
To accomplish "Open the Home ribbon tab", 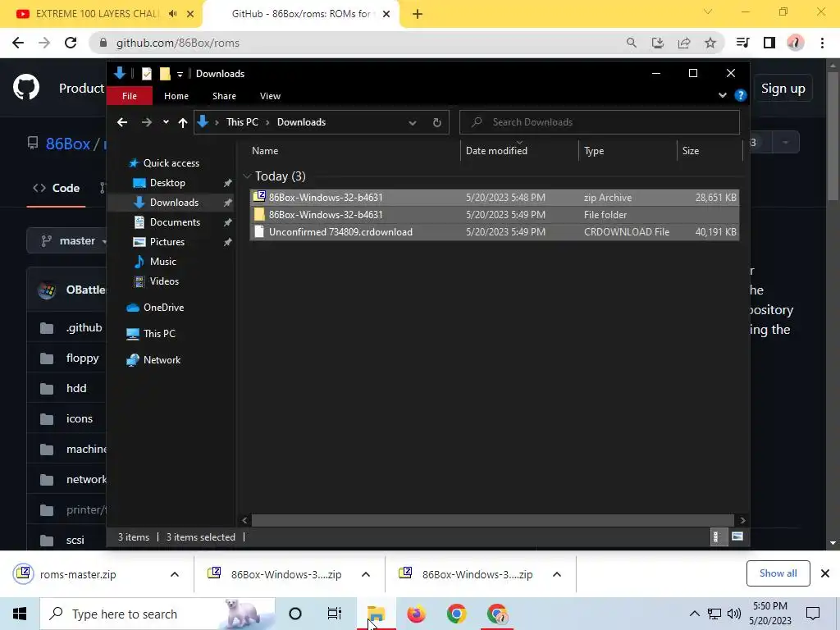I will [176, 96].
